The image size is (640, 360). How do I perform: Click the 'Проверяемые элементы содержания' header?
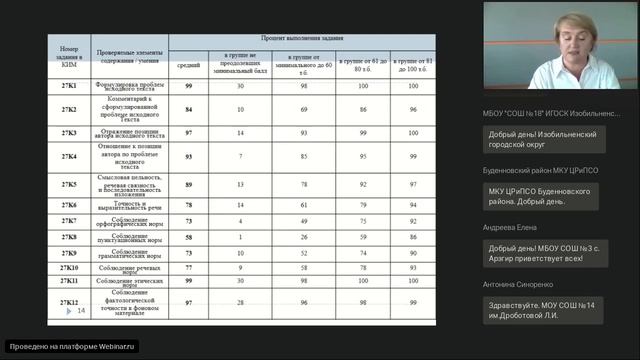[129, 56]
